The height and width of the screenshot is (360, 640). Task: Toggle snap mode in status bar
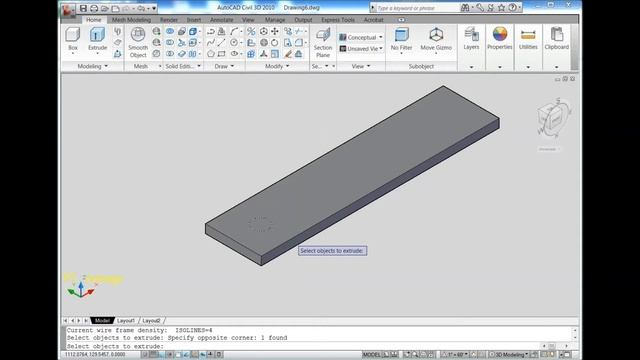click(146, 354)
